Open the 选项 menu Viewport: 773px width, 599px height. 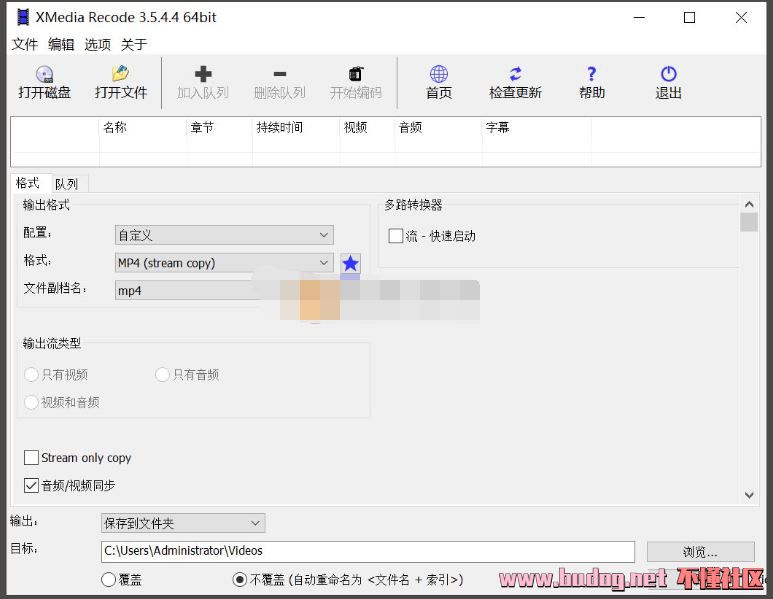pyautogui.click(x=98, y=44)
